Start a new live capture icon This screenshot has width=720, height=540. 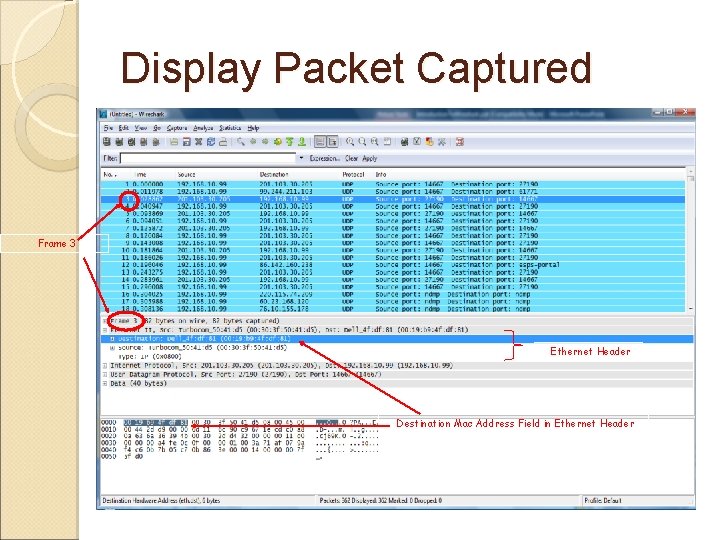click(x=131, y=142)
